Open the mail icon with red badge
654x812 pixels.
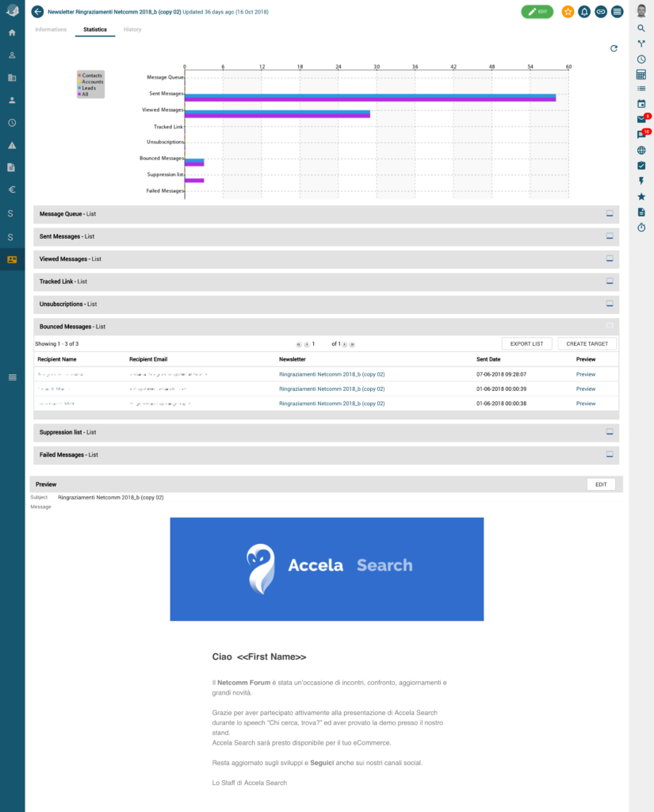[641, 120]
